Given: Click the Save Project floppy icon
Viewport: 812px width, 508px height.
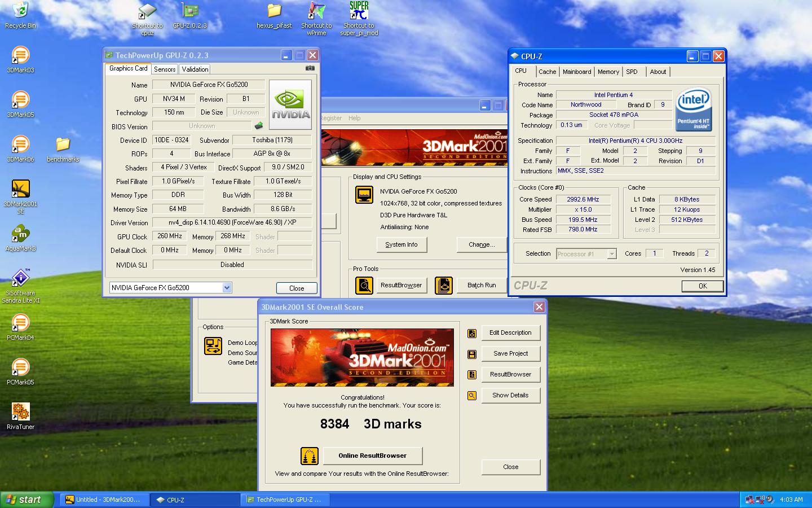Looking at the screenshot, I should tap(472, 354).
